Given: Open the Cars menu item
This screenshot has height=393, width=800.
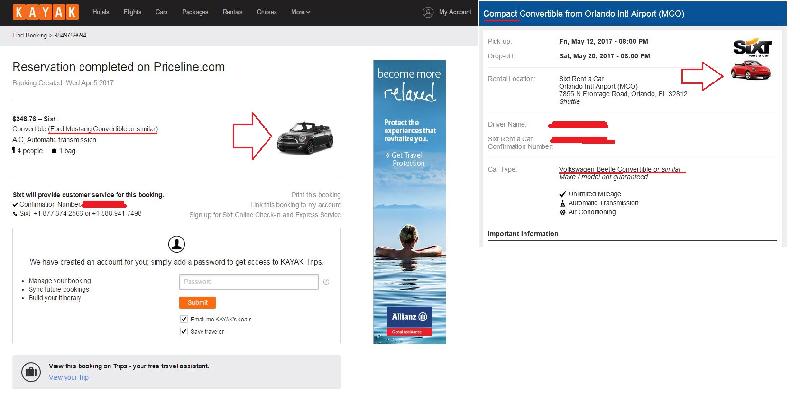Looking at the screenshot, I should [x=161, y=12].
